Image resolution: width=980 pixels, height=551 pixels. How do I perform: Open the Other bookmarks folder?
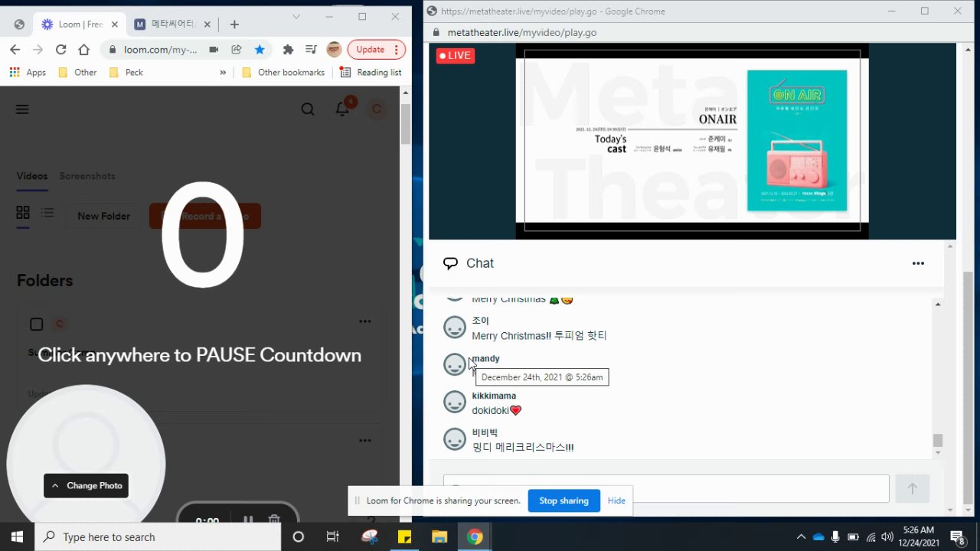(x=283, y=72)
